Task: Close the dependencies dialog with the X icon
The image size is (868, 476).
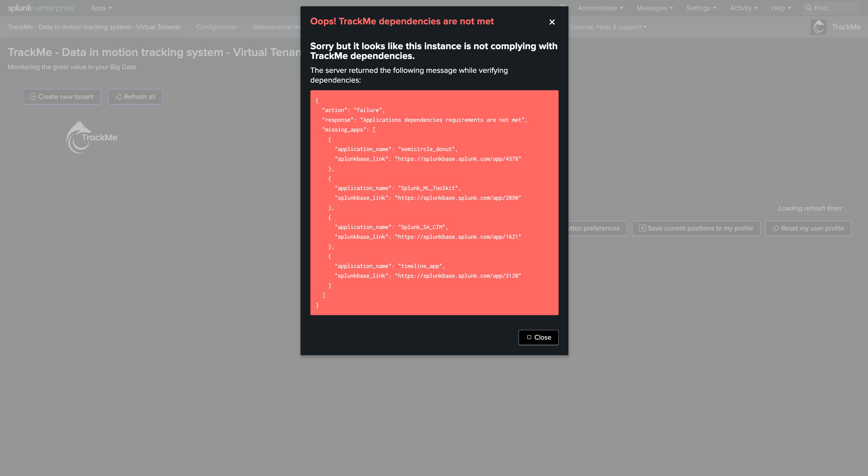Action: tap(552, 22)
